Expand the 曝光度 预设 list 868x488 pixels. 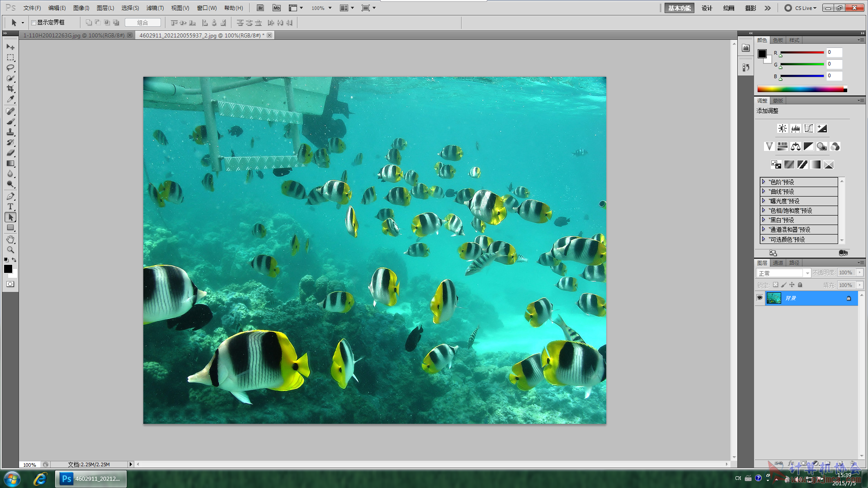click(763, 201)
